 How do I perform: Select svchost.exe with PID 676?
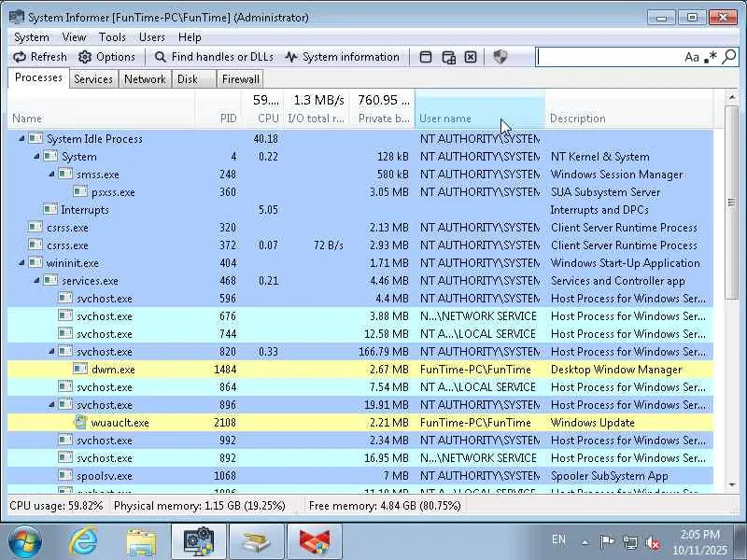(x=360, y=316)
